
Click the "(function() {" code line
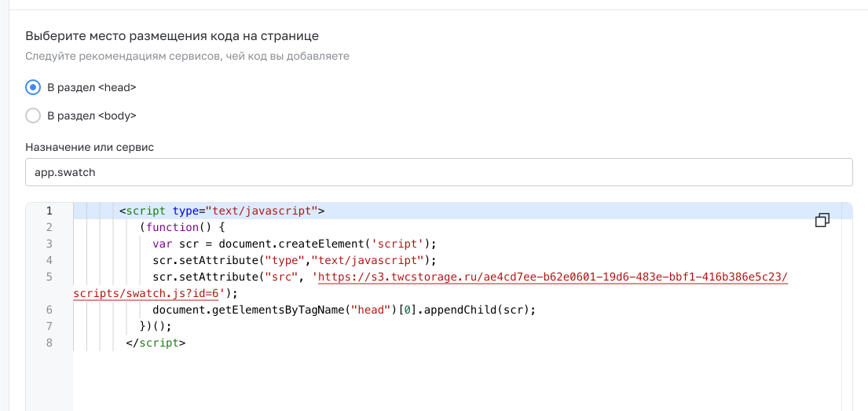click(x=182, y=227)
